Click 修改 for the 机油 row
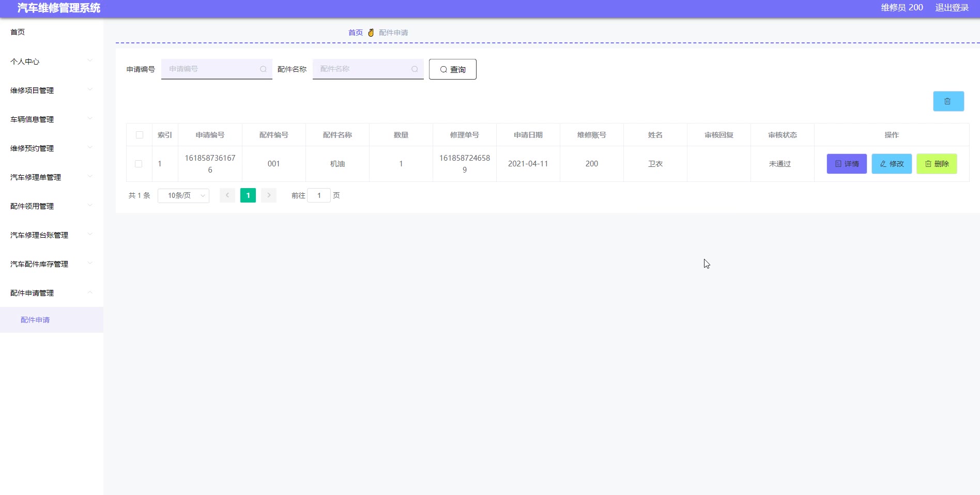This screenshot has height=495, width=980. tap(892, 164)
